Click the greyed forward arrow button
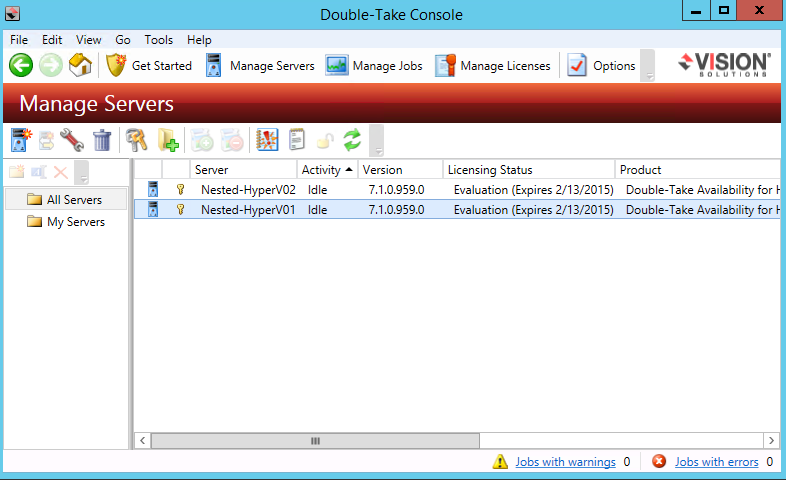The height and width of the screenshot is (480, 786). 51,65
